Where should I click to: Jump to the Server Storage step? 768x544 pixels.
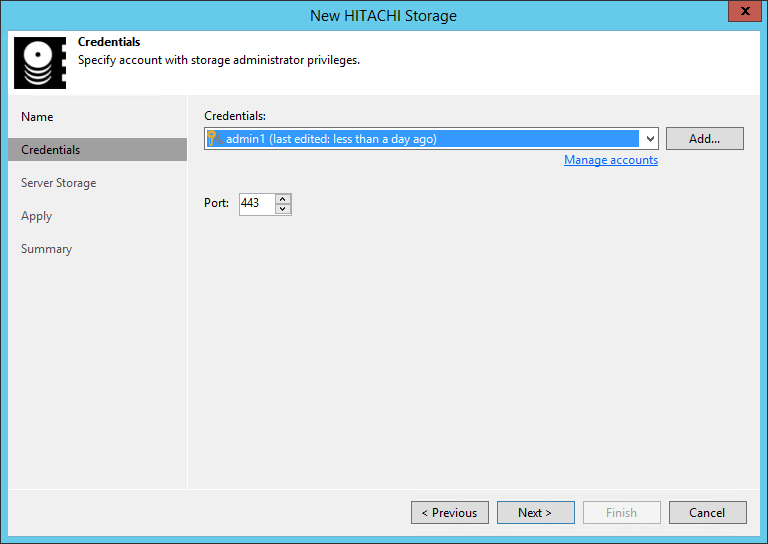(59, 183)
